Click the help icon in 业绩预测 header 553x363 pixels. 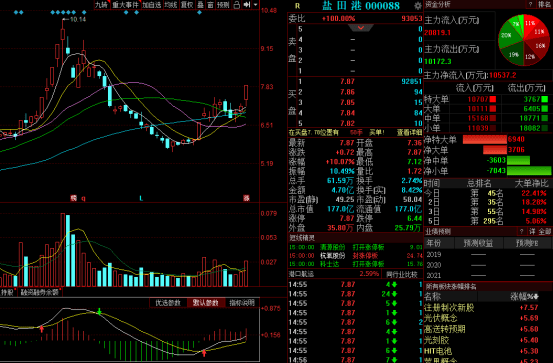[521, 231]
